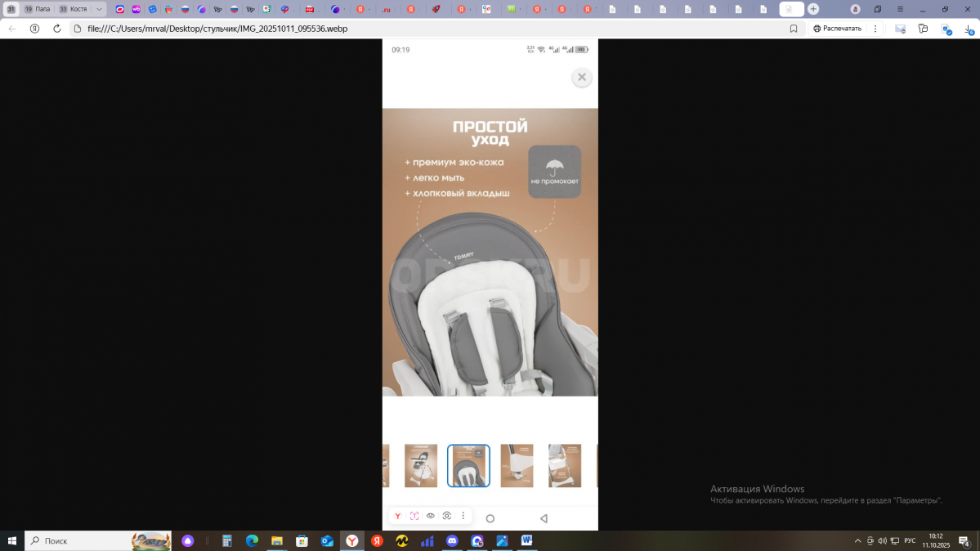Toggle the eye icon in image toolbar
The width and height of the screenshot is (980, 551).
[x=431, y=516]
